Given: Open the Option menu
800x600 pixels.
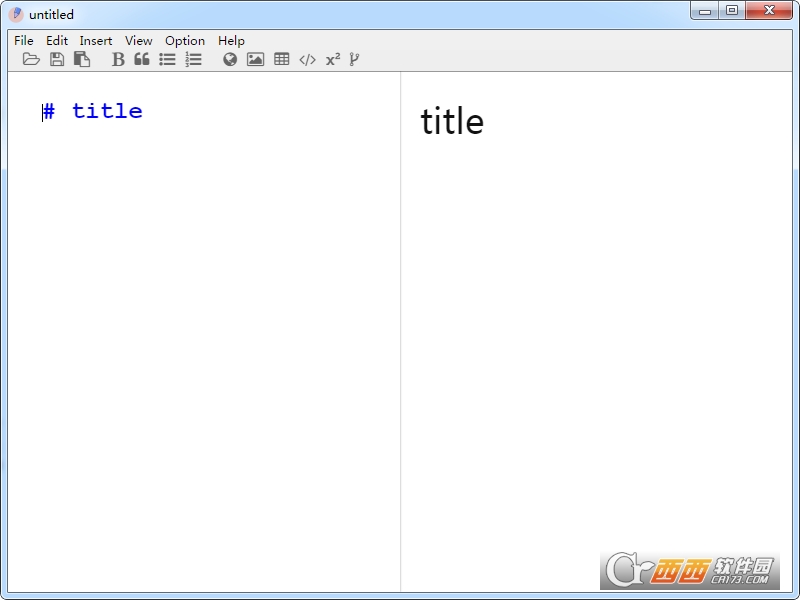Looking at the screenshot, I should pyautogui.click(x=185, y=41).
